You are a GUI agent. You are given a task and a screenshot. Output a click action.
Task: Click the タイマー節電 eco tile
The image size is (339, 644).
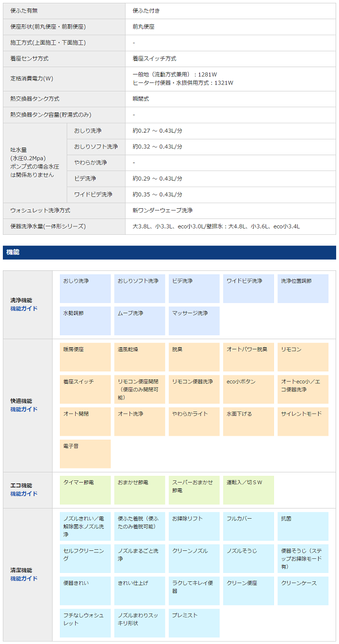point(85,490)
